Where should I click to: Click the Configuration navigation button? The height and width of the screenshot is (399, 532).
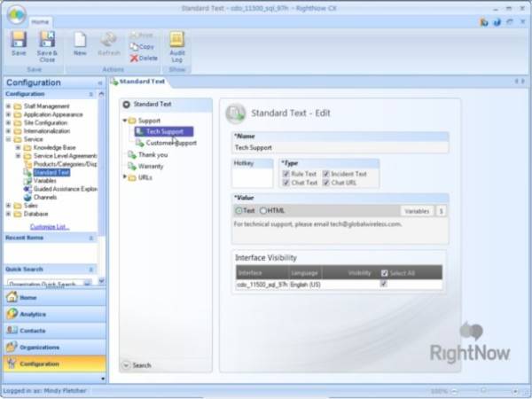[54, 364]
